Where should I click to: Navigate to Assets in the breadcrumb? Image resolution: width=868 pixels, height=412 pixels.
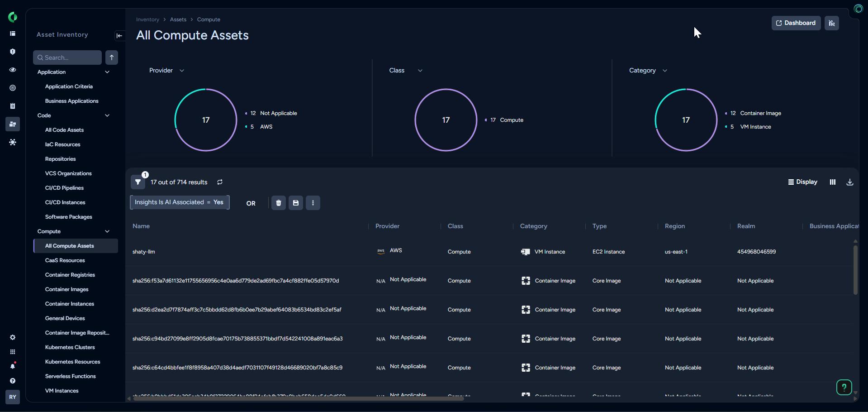point(178,19)
